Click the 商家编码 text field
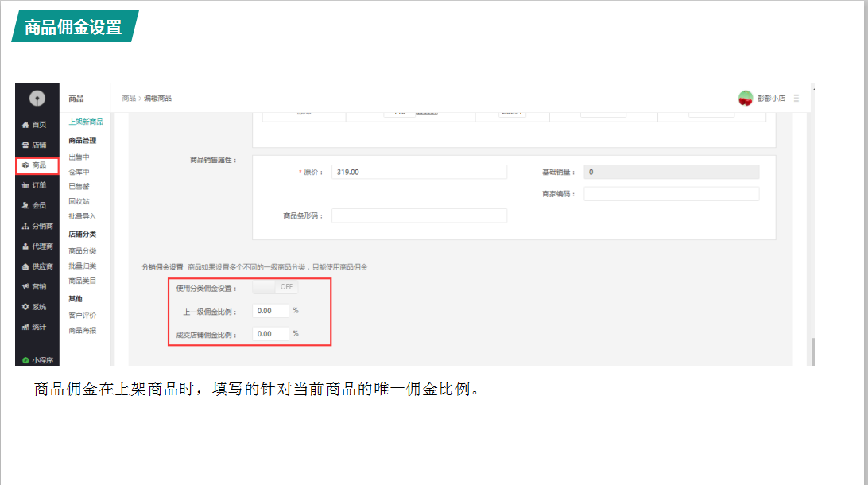 click(x=671, y=194)
